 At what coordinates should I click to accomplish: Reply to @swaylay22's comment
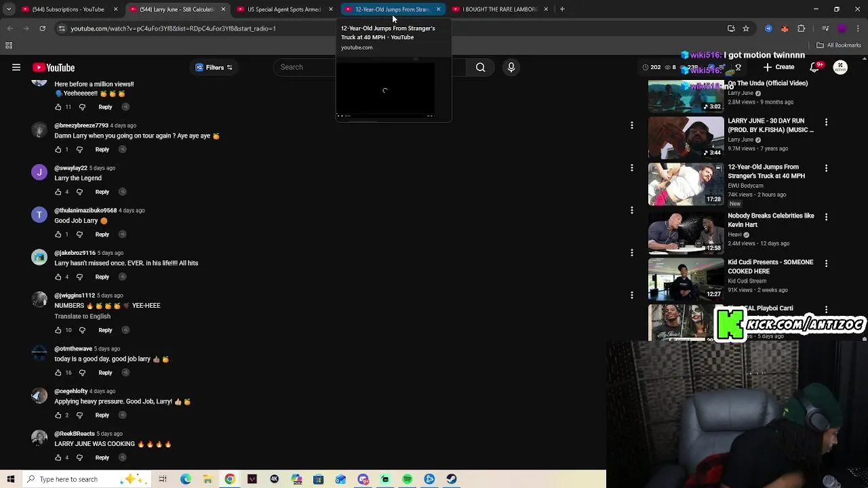102,192
